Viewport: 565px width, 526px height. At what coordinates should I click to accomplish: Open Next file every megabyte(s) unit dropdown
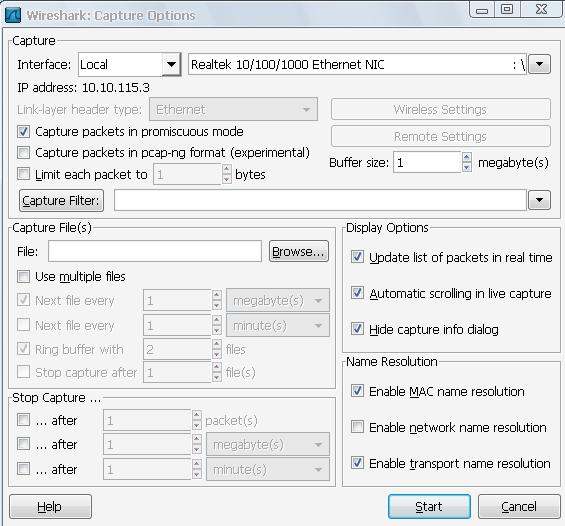pyautogui.click(x=277, y=300)
